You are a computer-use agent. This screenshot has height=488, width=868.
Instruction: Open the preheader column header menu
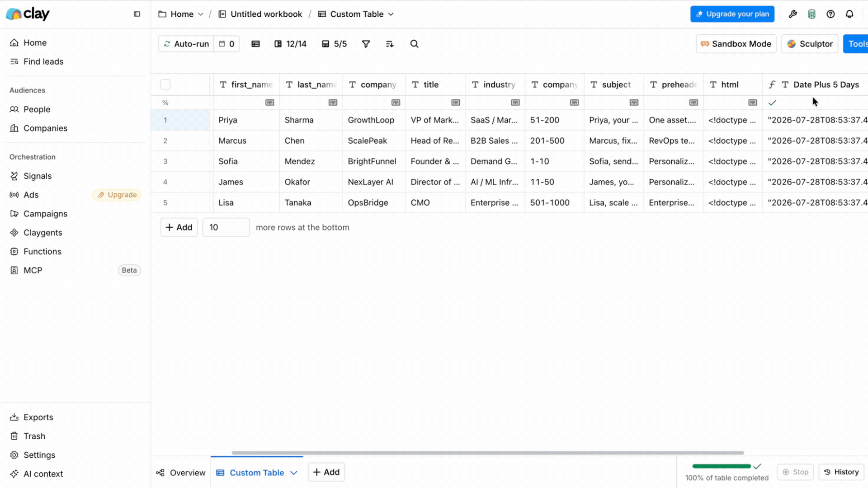click(674, 84)
